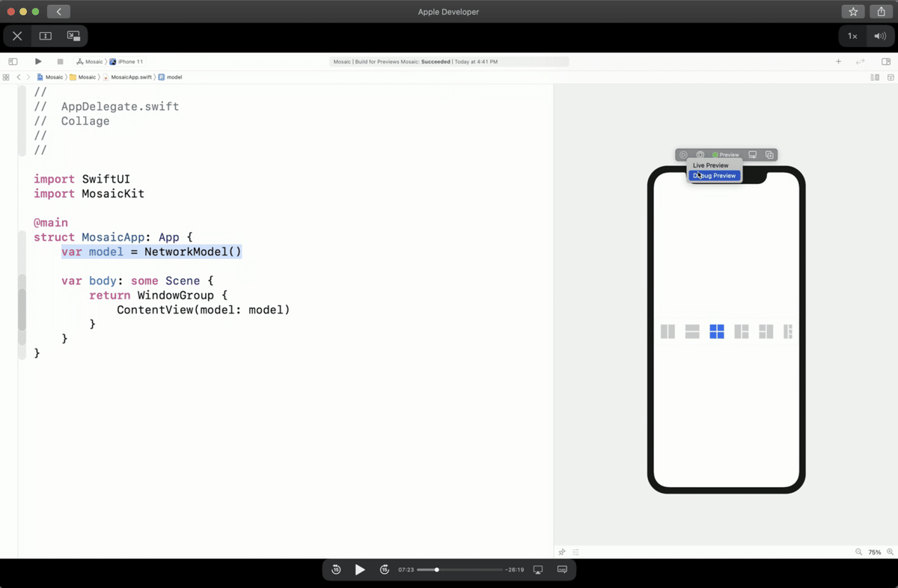This screenshot has width=898, height=588.
Task: Click inspect preview icon on canvas toolbar
Action: pyautogui.click(x=700, y=155)
